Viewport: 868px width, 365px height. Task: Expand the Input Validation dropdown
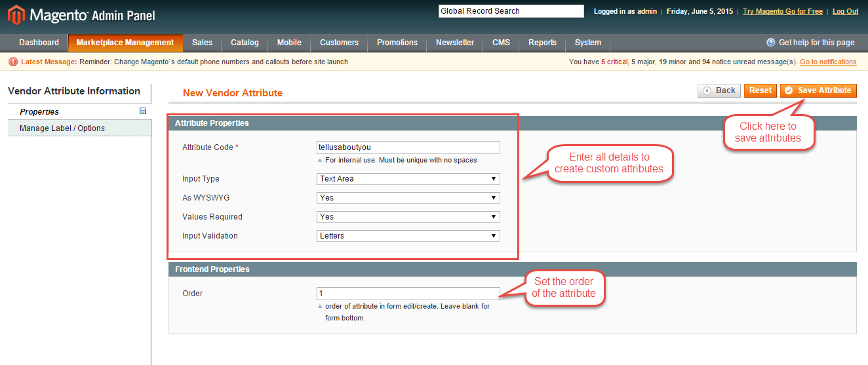[408, 236]
